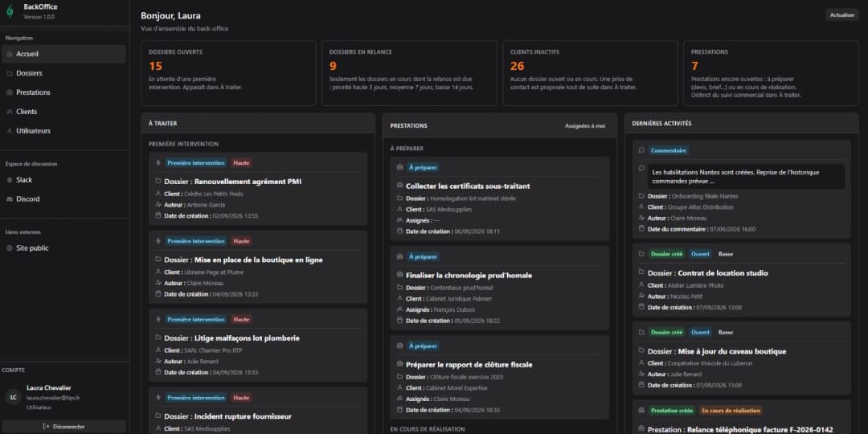Click the Clients people icon in sidebar
This screenshot has height=434, width=868.
click(x=10, y=112)
